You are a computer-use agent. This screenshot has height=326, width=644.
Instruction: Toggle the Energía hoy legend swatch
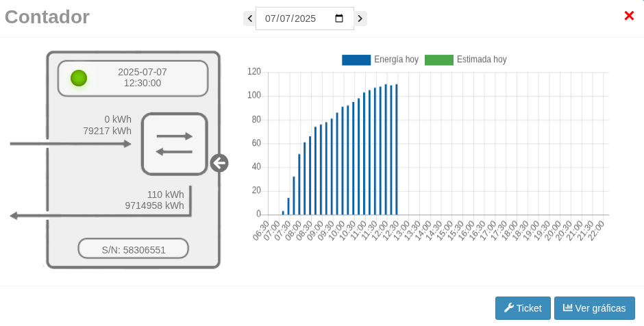click(x=356, y=60)
